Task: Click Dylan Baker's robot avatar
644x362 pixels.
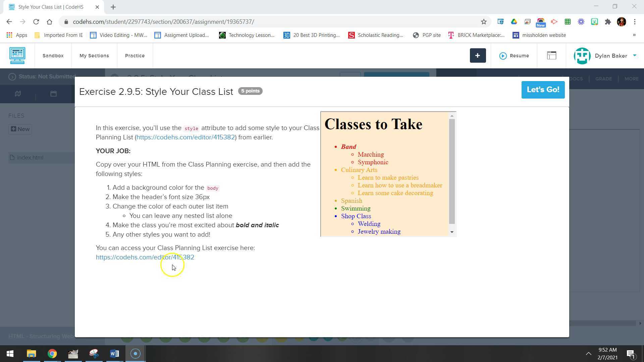Action: (582, 56)
